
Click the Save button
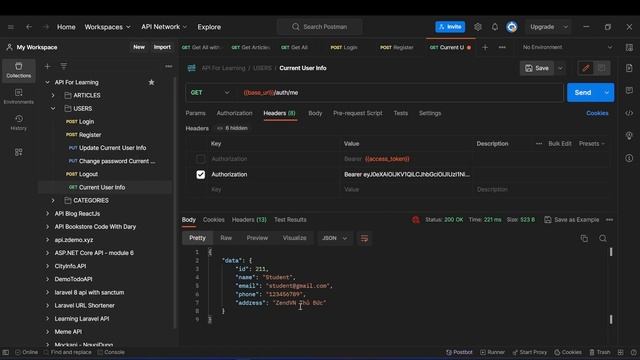pyautogui.click(x=537, y=68)
